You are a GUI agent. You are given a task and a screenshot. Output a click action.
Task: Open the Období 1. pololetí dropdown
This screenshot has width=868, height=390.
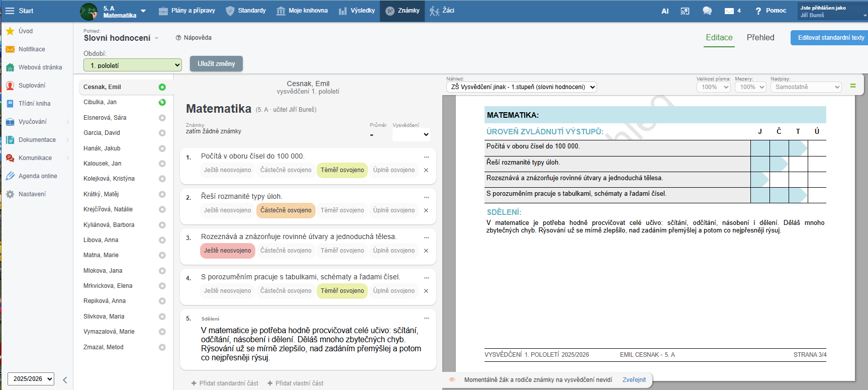pyautogui.click(x=133, y=65)
